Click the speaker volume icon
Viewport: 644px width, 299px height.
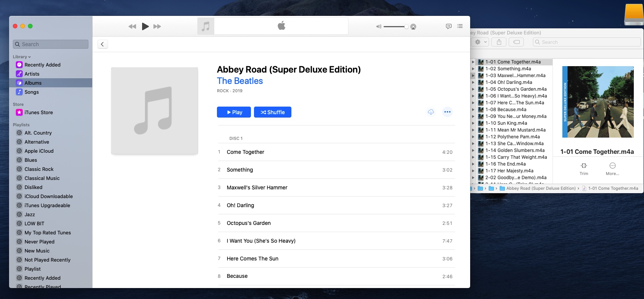coord(379,27)
